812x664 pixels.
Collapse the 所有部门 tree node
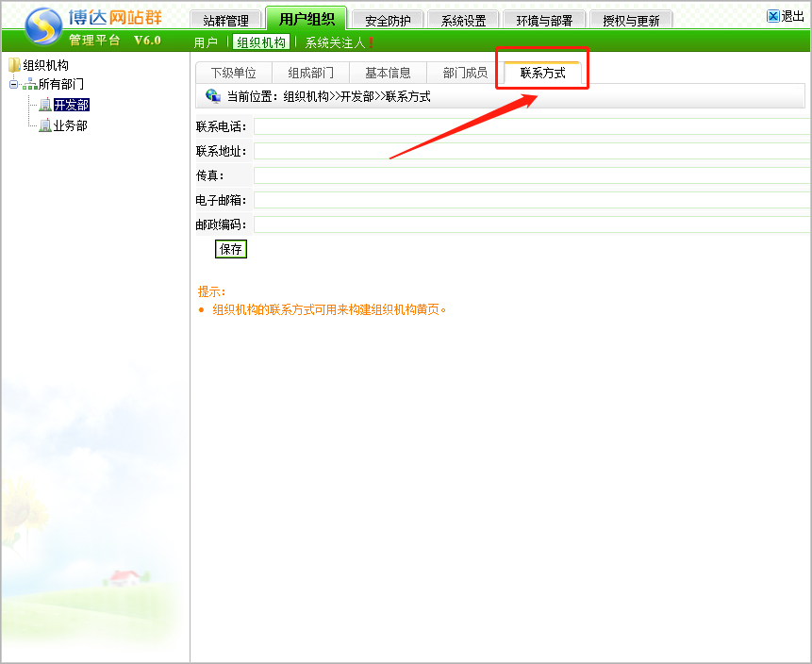point(13,85)
